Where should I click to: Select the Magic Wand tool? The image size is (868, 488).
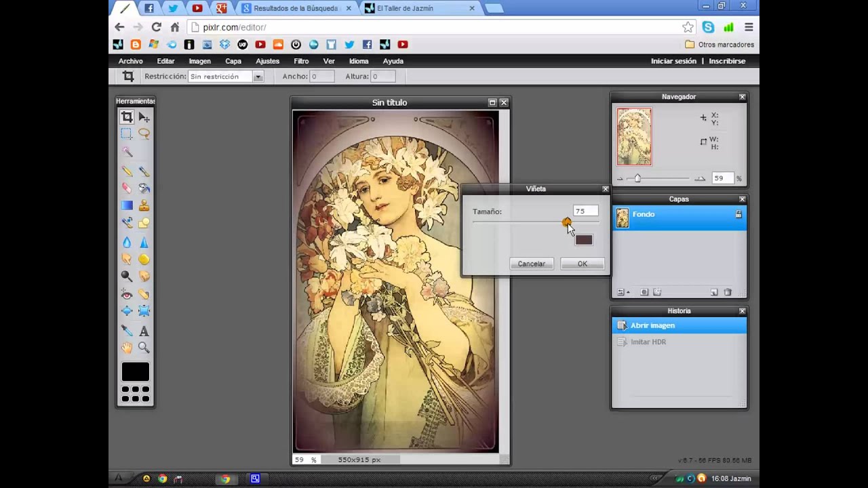[127, 152]
